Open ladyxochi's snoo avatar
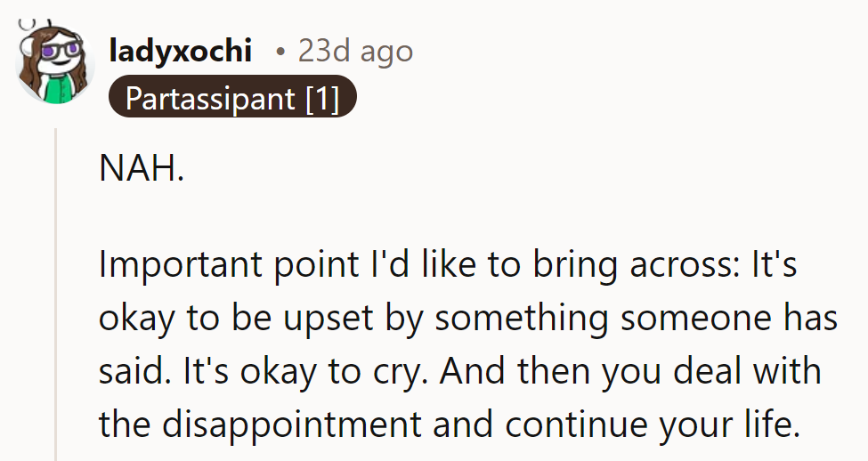Image resolution: width=868 pixels, height=461 pixels. [x=55, y=64]
